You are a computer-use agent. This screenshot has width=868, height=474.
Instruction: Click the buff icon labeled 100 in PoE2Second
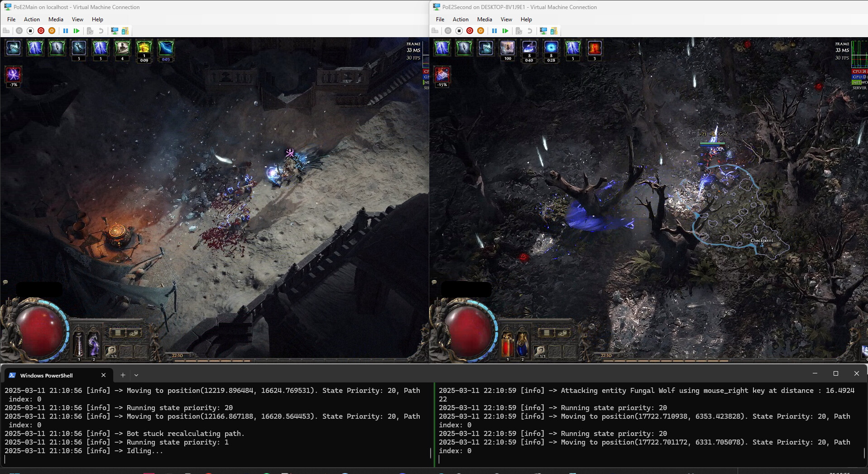point(508,48)
